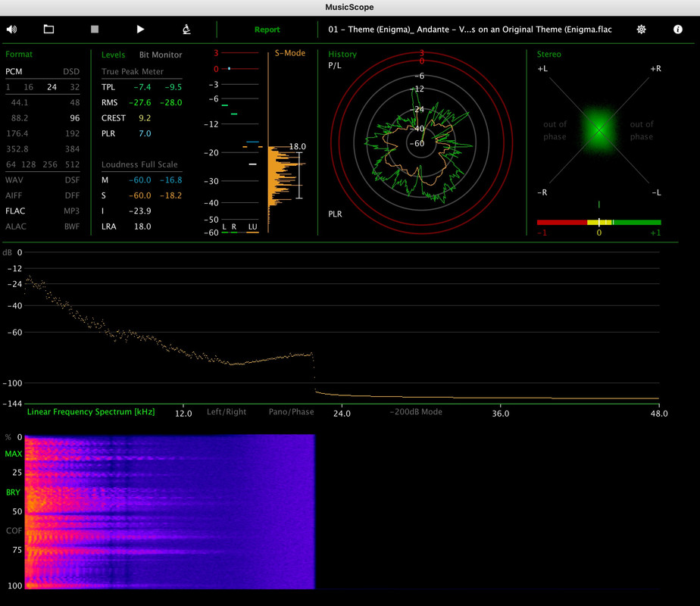Click the CREST value 9.2

tap(145, 118)
